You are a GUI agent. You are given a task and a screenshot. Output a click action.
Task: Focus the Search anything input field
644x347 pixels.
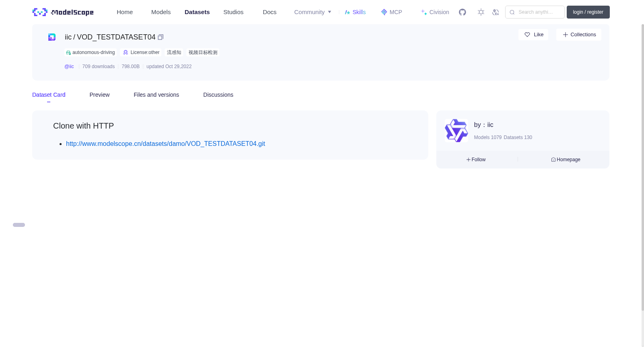tap(535, 12)
